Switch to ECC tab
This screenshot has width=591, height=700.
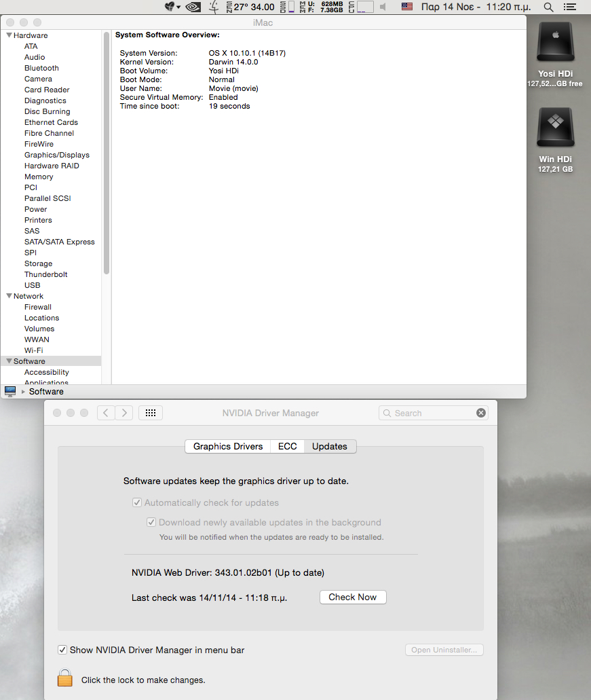287,447
